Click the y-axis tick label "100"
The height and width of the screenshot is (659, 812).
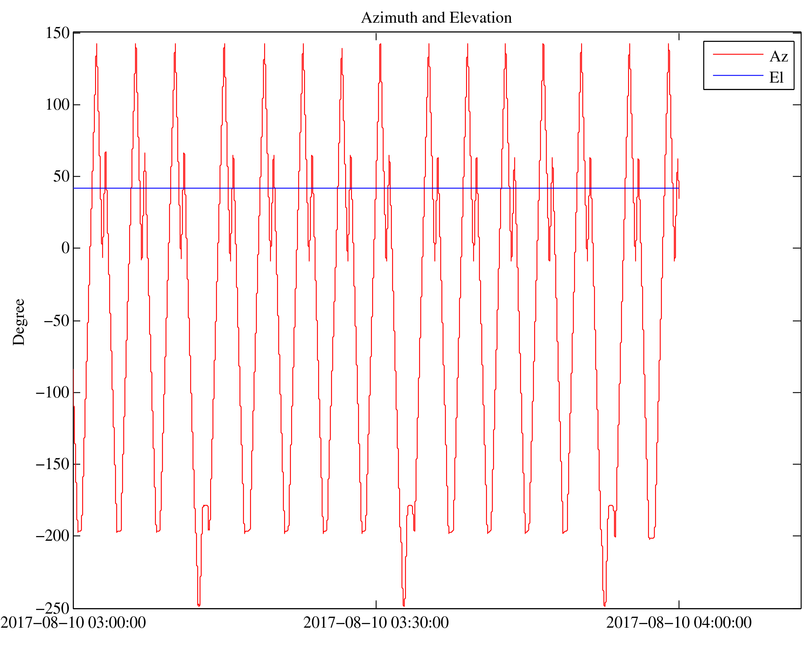58,105
